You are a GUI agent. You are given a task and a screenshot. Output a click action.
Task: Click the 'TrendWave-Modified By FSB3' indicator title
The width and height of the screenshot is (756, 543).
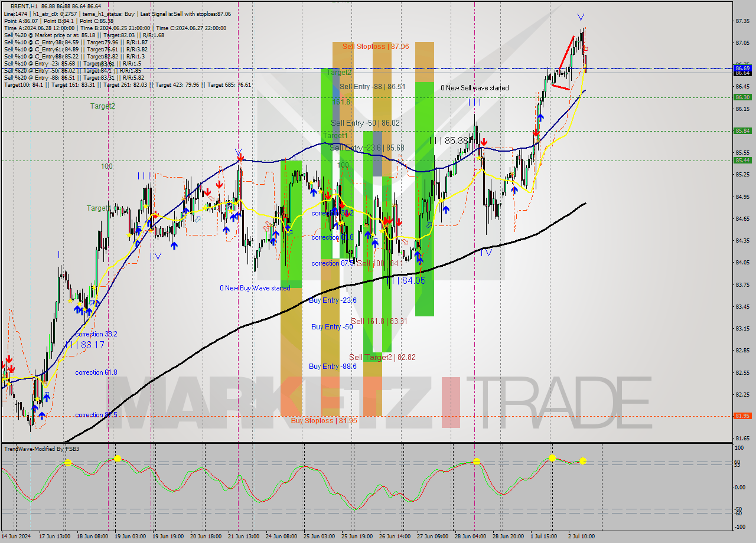[x=42, y=449]
